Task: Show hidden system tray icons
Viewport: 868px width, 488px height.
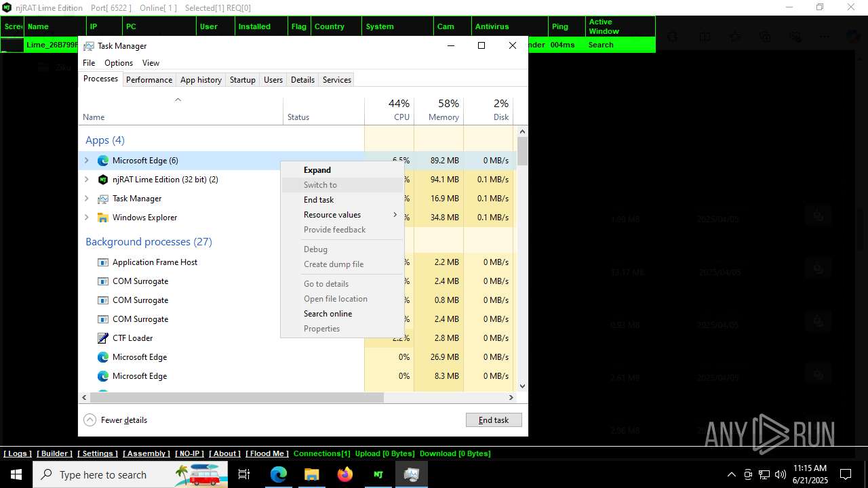Action: pos(731,474)
